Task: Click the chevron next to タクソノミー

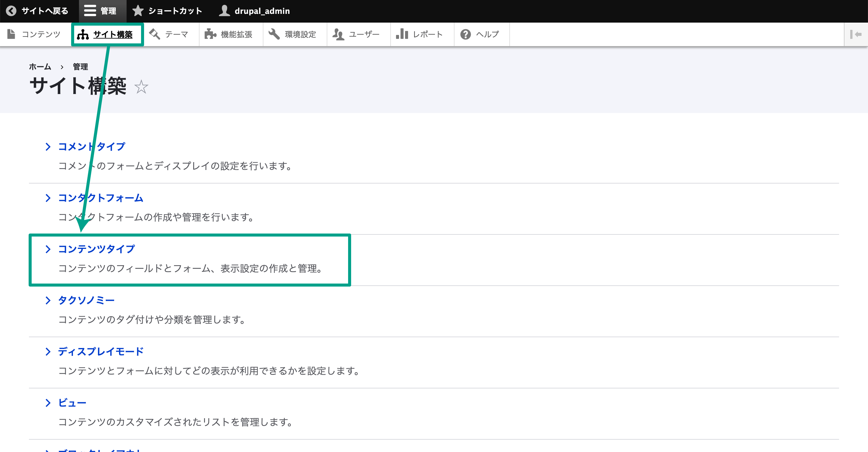Action: coord(48,300)
